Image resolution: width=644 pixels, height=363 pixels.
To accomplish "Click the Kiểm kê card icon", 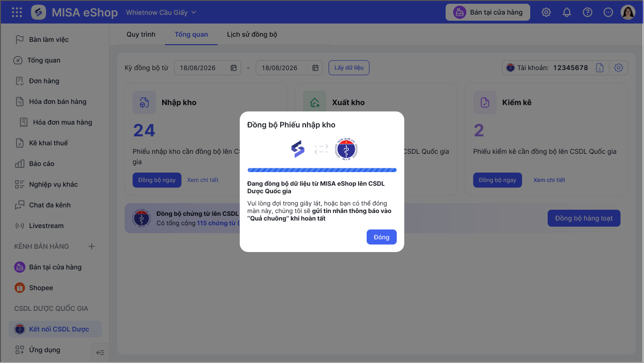I will point(485,103).
